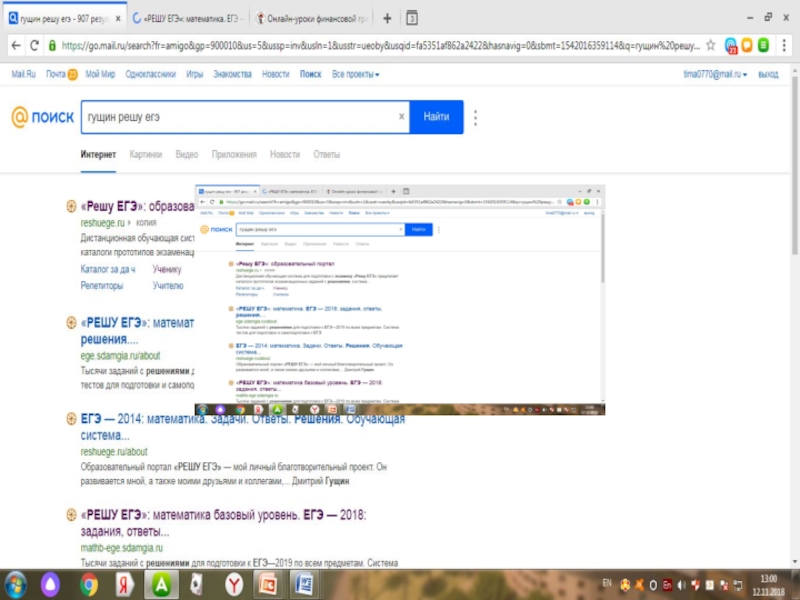The height and width of the screenshot is (600, 800).
Task: Open the Игры link
Action: click(x=194, y=74)
